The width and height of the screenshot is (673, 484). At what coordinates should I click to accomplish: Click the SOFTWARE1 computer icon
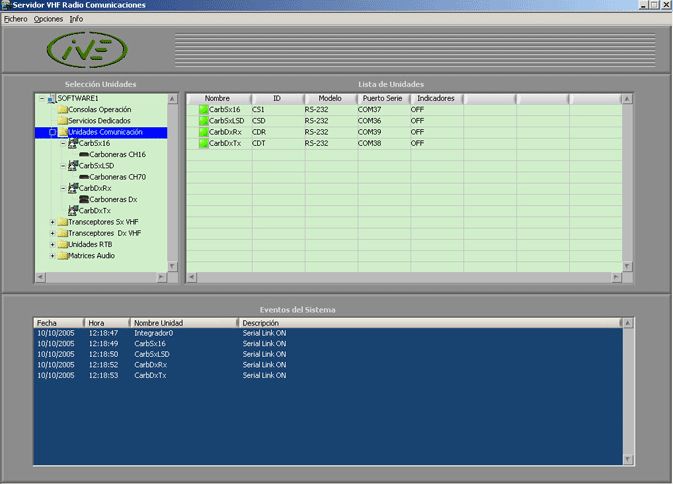pos(52,99)
